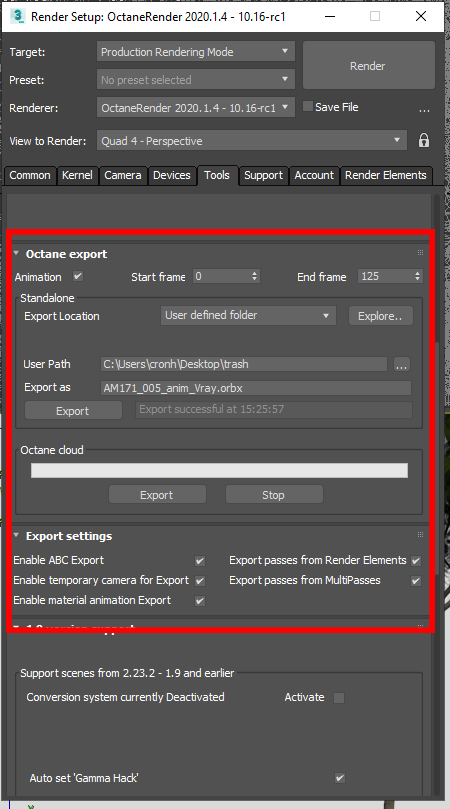The height and width of the screenshot is (809, 450).
Task: Switch to the Kernel tab
Action: pos(77,175)
